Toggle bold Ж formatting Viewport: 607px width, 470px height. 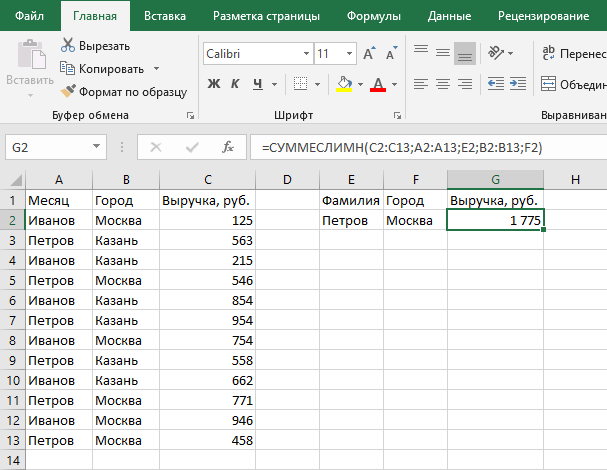214,84
